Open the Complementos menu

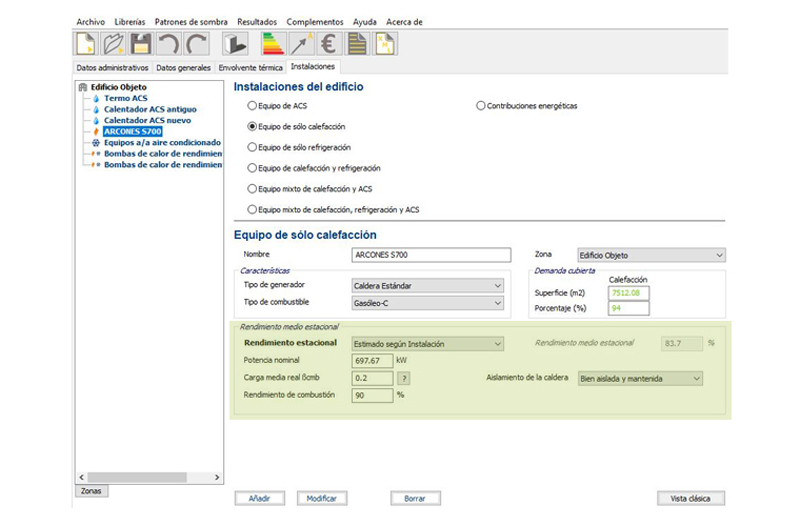(x=315, y=22)
